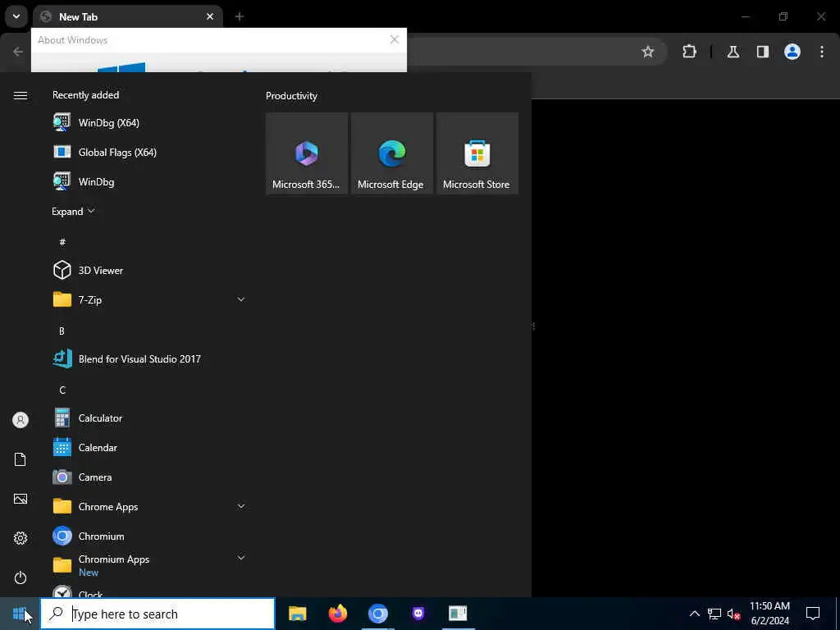840x630 pixels.
Task: Open a new browser tab
Action: tap(240, 16)
